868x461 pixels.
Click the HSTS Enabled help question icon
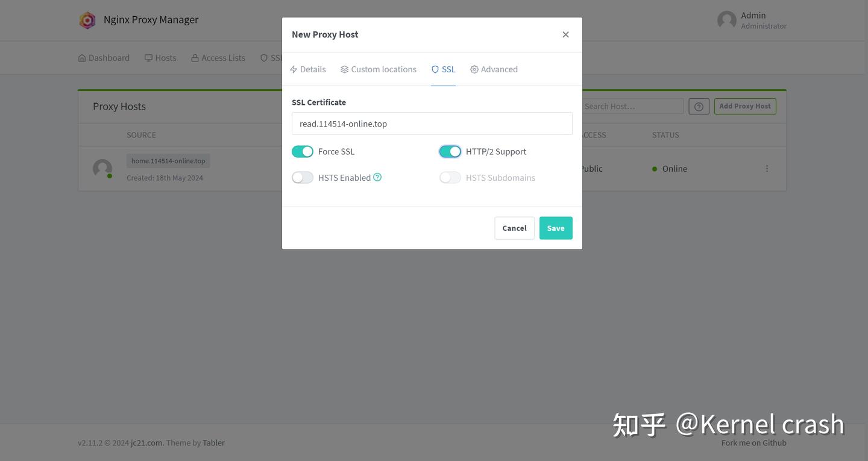click(377, 177)
